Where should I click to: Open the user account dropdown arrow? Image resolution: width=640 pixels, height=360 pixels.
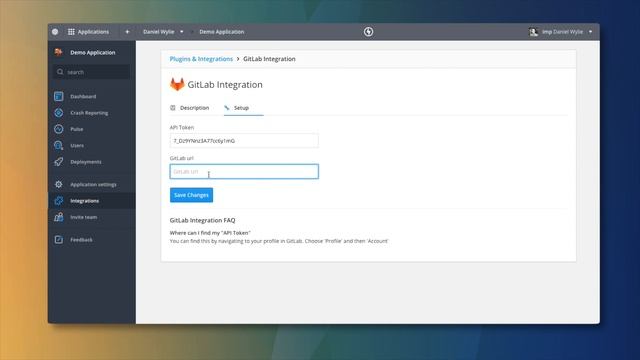pyautogui.click(x=590, y=32)
